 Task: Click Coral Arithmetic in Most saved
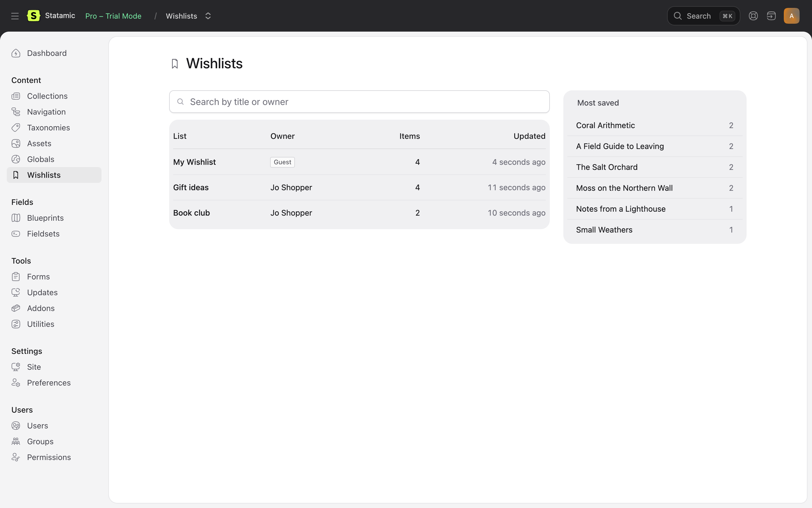point(605,125)
